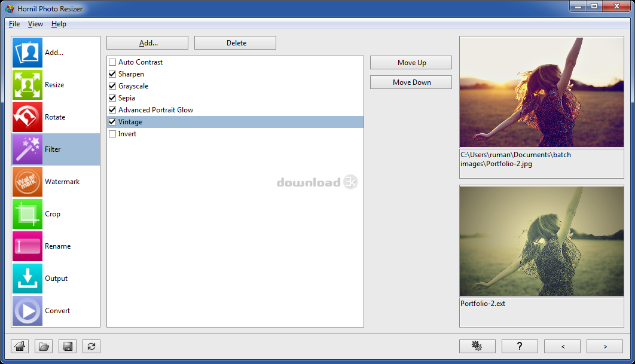Uncheck the Sharpen filter checkbox

[112, 74]
